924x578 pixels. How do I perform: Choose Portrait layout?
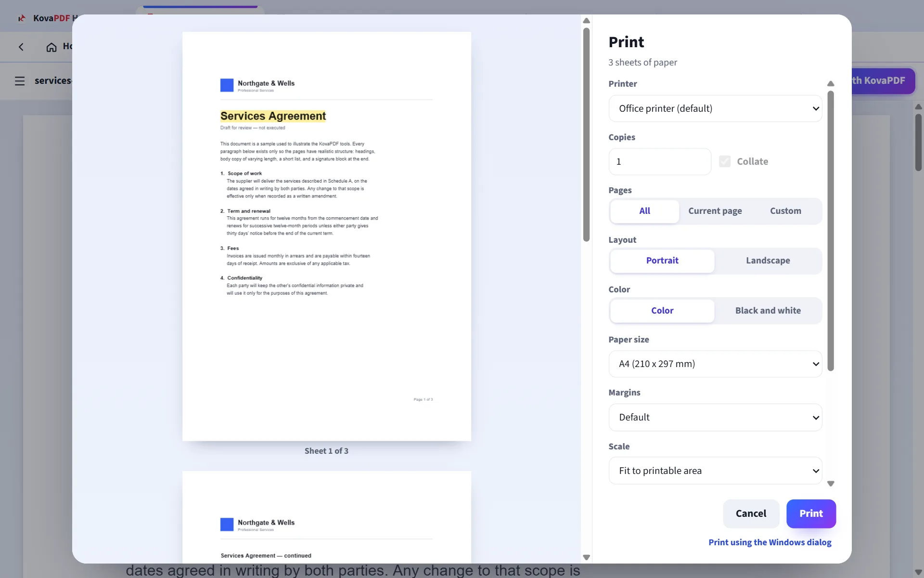click(662, 261)
